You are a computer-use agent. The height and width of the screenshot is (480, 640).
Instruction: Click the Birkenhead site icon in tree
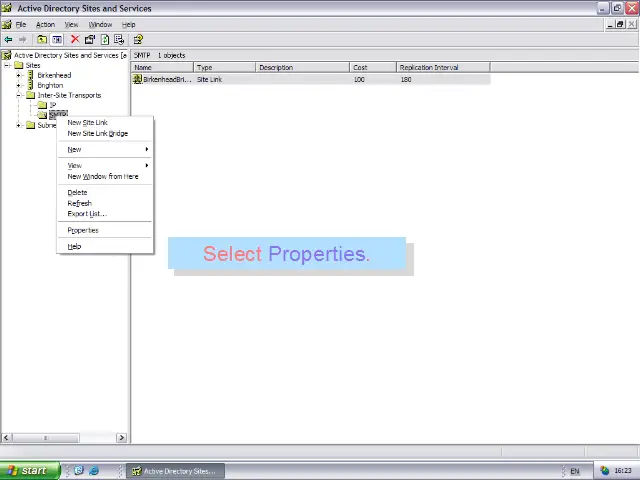[x=31, y=75]
